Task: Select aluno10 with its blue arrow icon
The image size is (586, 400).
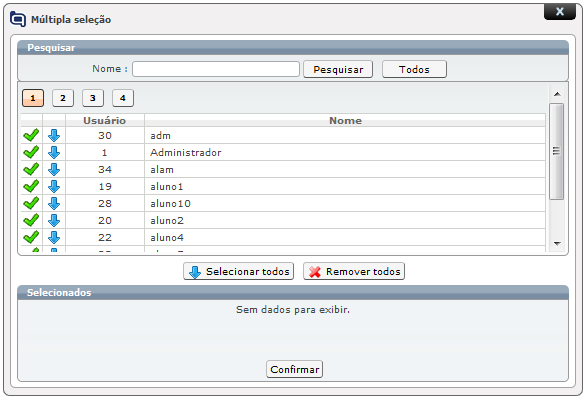Action: pos(54,203)
